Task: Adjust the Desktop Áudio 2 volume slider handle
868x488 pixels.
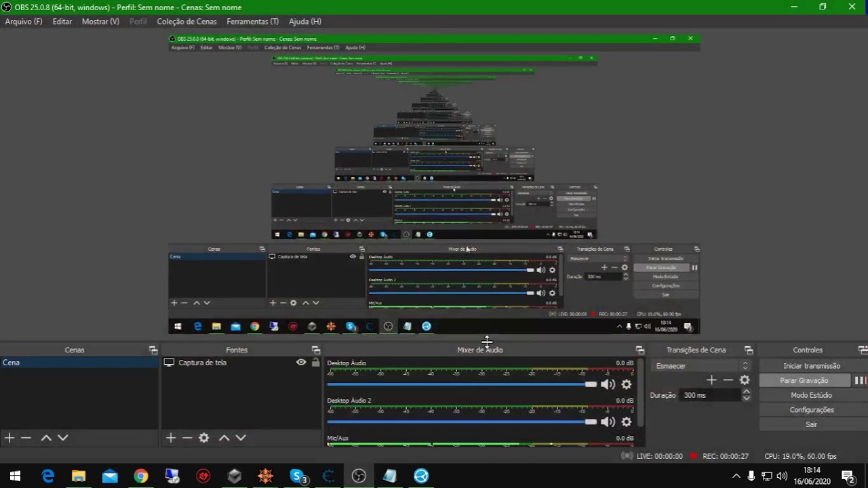Action: [591, 422]
